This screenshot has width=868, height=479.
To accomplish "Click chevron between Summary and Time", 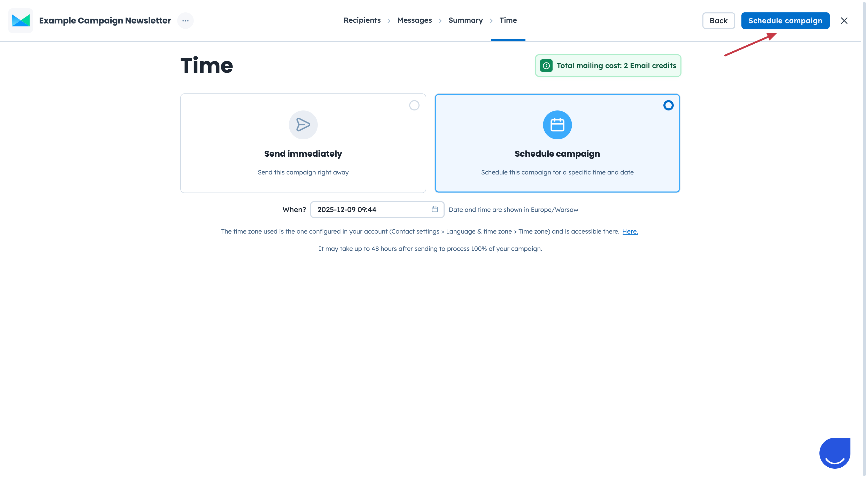I will [x=491, y=21].
